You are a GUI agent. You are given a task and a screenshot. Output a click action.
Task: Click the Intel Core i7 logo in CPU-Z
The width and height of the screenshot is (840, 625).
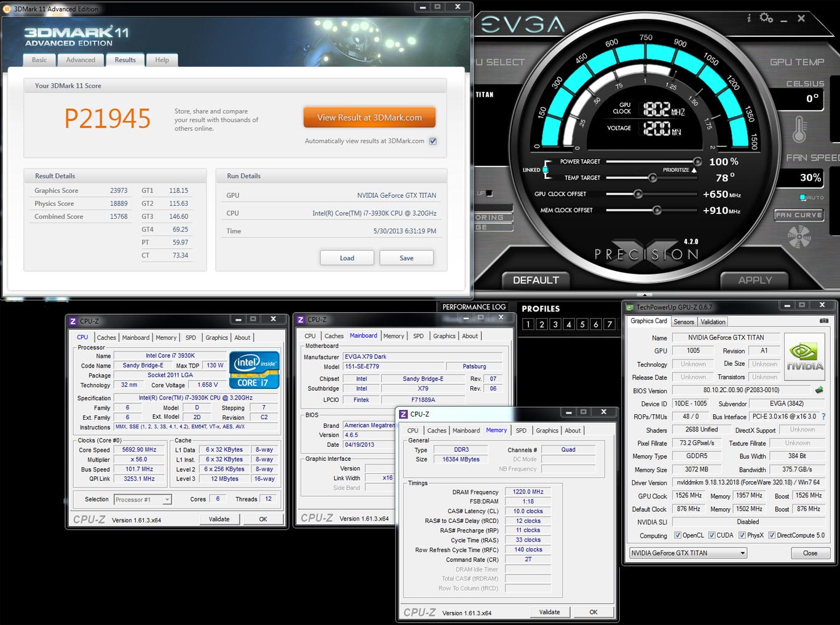coord(254,369)
